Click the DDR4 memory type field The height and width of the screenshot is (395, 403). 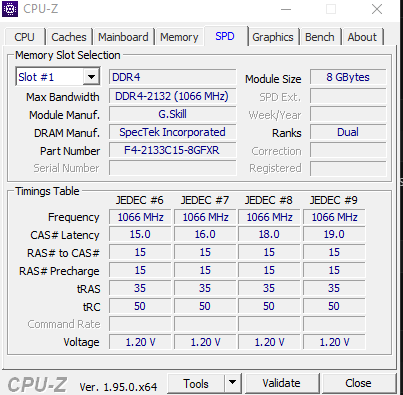click(173, 77)
